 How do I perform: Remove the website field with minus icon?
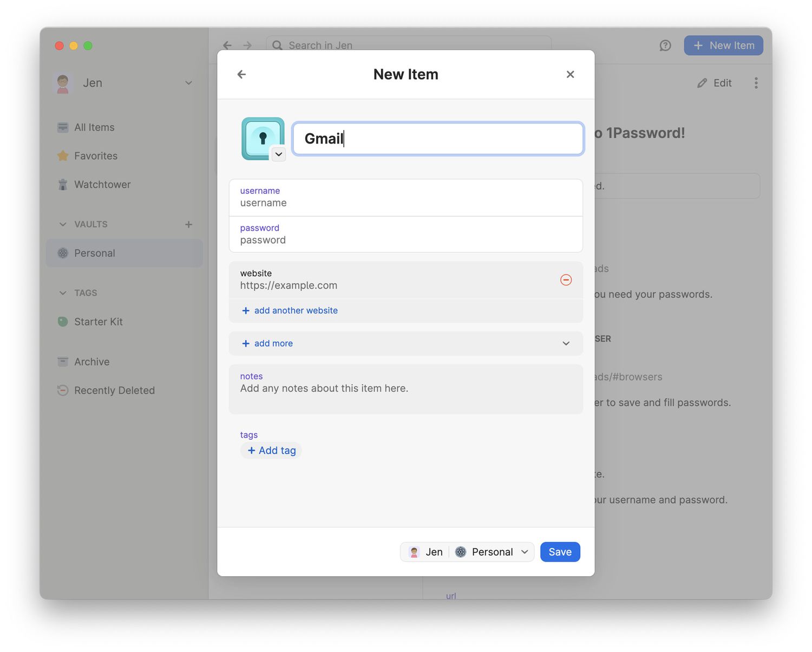pos(566,280)
